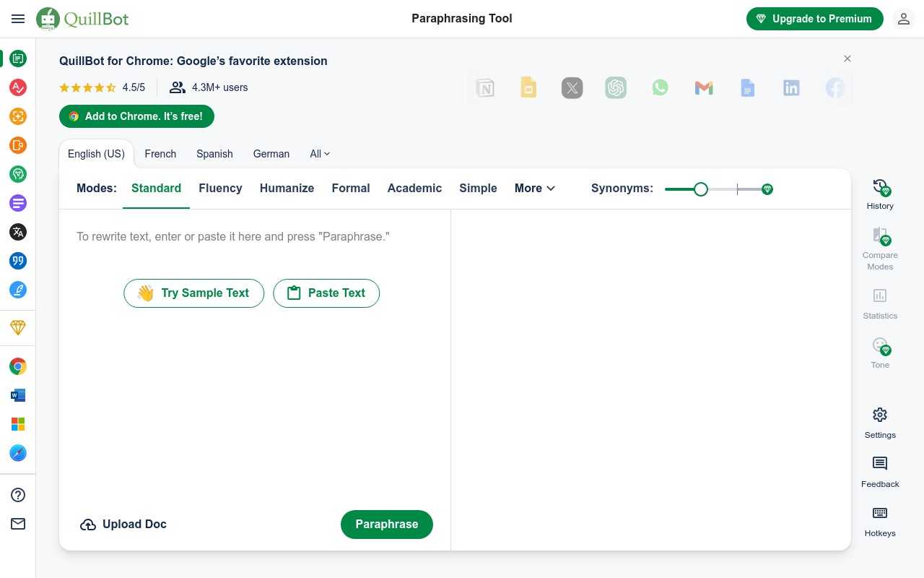
Task: Click the X (Twitter) icon in banner
Action: click(x=572, y=88)
